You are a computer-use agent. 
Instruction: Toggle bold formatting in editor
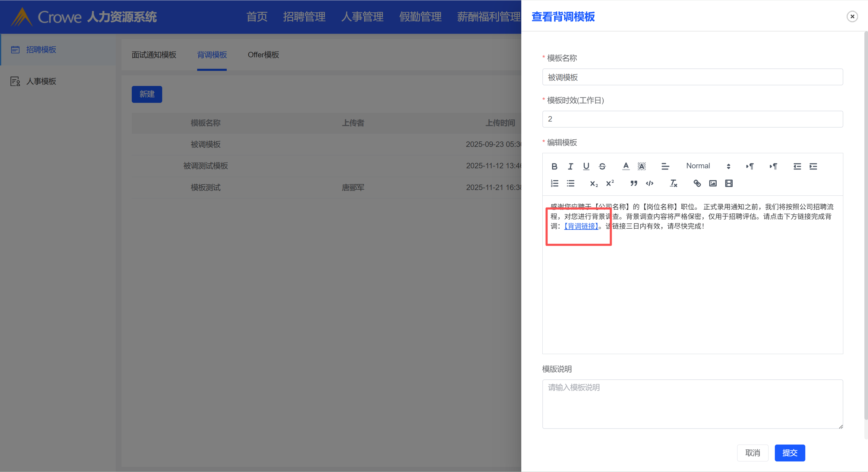coord(554,166)
